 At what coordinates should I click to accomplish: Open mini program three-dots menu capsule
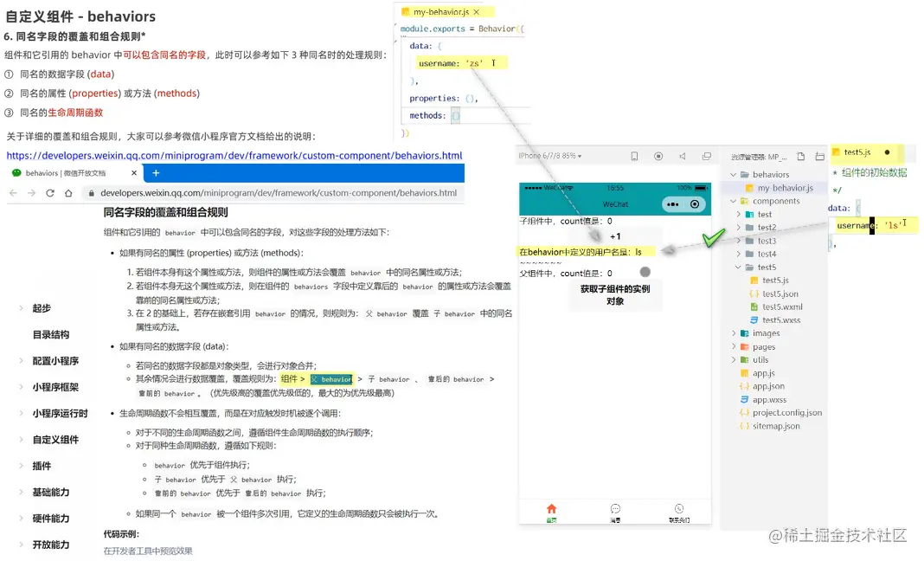pos(673,204)
